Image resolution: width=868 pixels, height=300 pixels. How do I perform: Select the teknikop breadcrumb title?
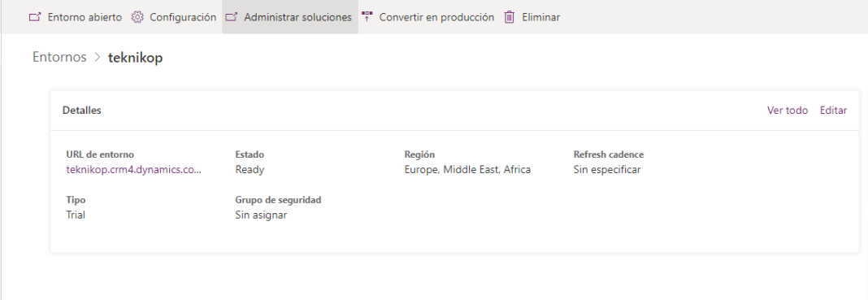[135, 58]
